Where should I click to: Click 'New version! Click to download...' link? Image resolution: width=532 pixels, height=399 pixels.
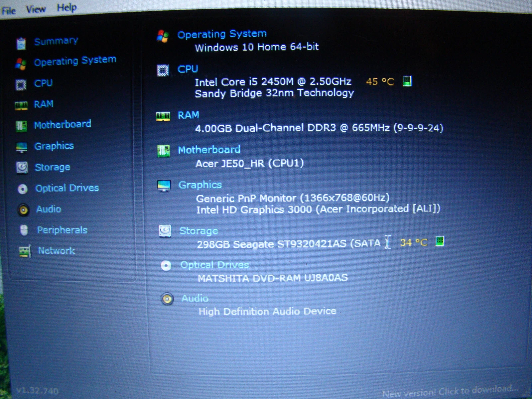click(450, 391)
